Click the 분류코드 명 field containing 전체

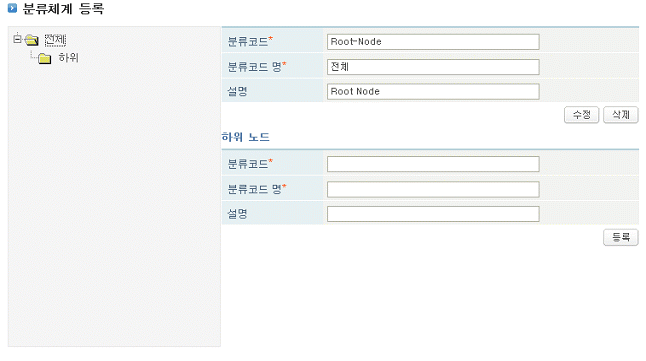pos(433,67)
